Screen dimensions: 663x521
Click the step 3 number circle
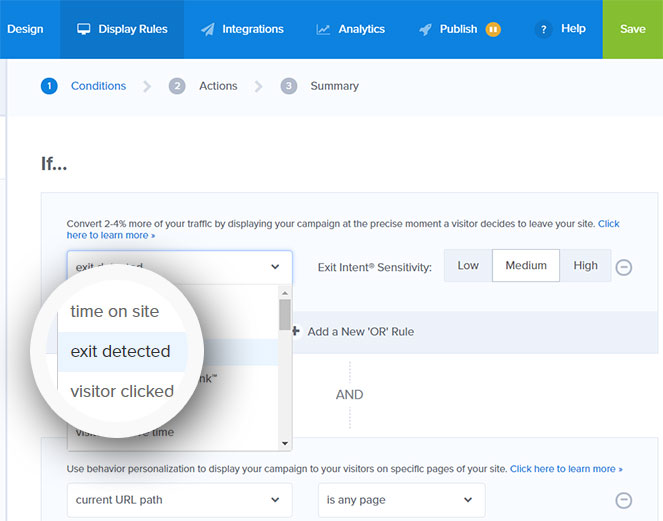point(289,86)
